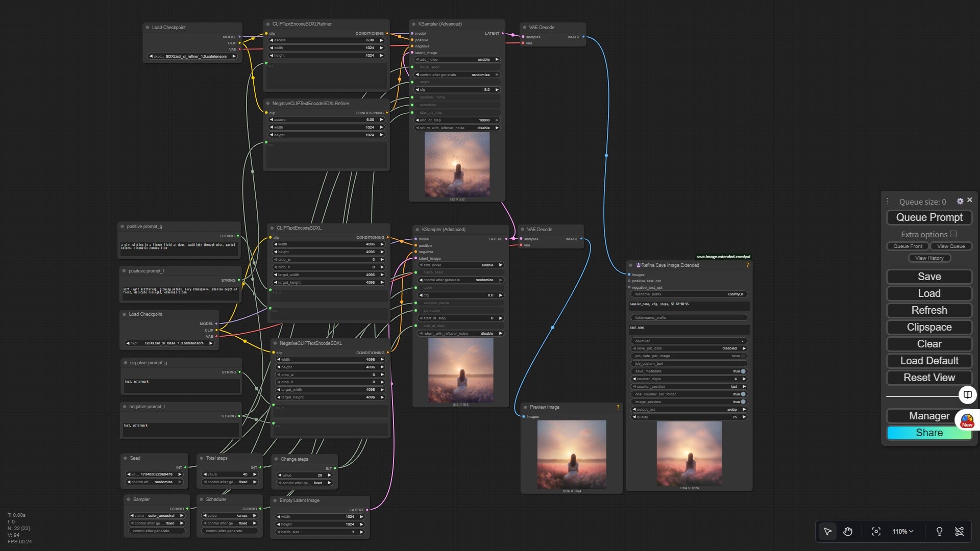Click help icon on Refine Save Image Extended
The width and height of the screenshot is (980, 551).
[748, 265]
